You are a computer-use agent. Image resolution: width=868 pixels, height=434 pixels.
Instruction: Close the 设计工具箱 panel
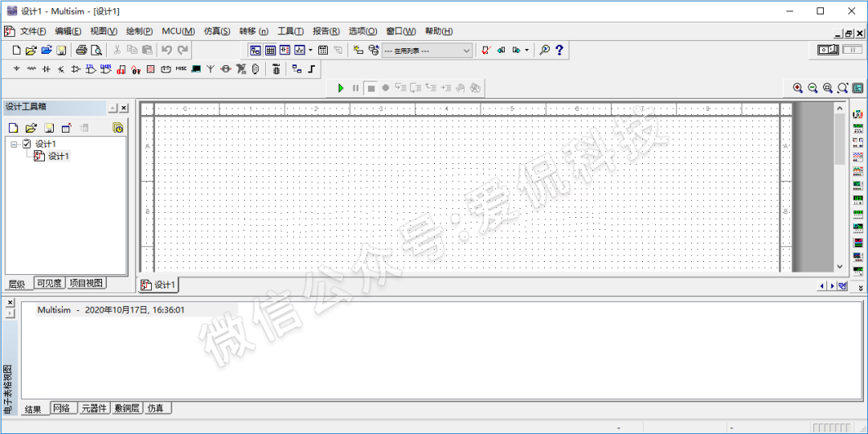pos(124,108)
